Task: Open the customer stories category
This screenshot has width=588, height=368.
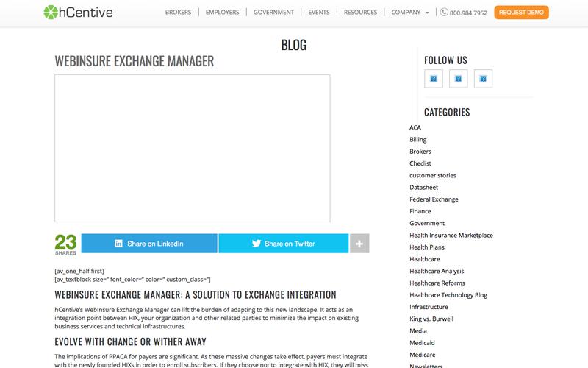Action: [433, 176]
